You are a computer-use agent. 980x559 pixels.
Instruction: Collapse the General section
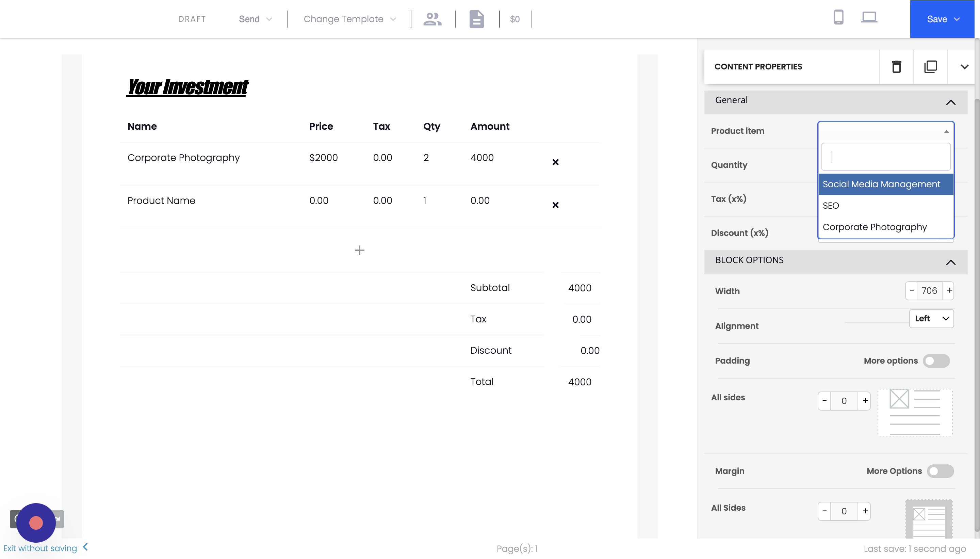tap(950, 102)
